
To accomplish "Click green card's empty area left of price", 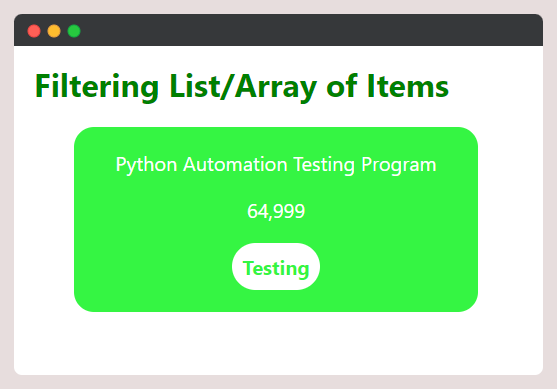I will pos(160,211).
